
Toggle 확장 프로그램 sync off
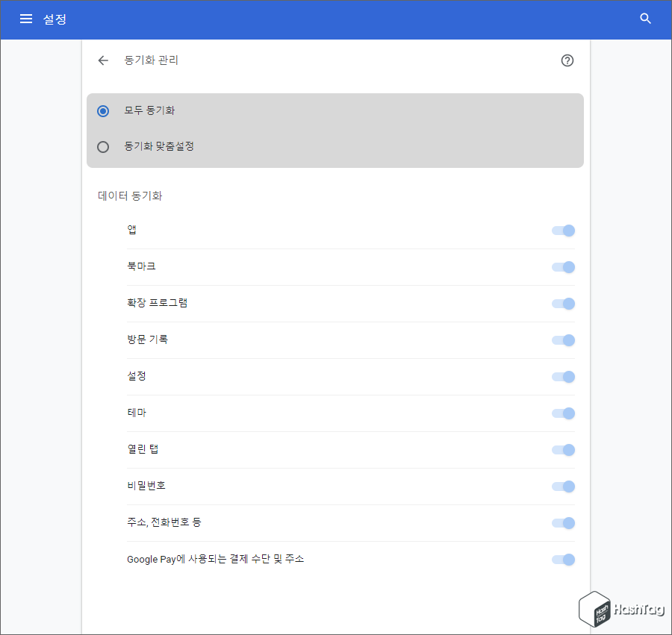[x=563, y=304]
